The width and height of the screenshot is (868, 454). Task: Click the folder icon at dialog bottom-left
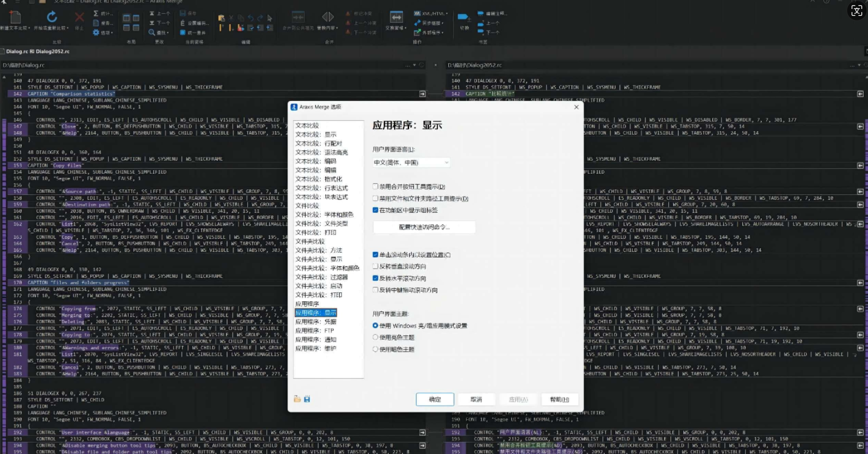297,399
